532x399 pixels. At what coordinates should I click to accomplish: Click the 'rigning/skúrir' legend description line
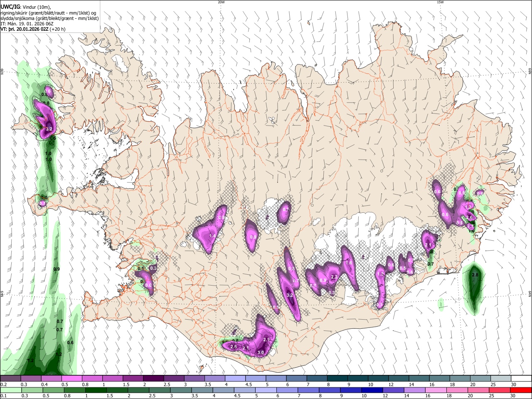tap(48, 13)
